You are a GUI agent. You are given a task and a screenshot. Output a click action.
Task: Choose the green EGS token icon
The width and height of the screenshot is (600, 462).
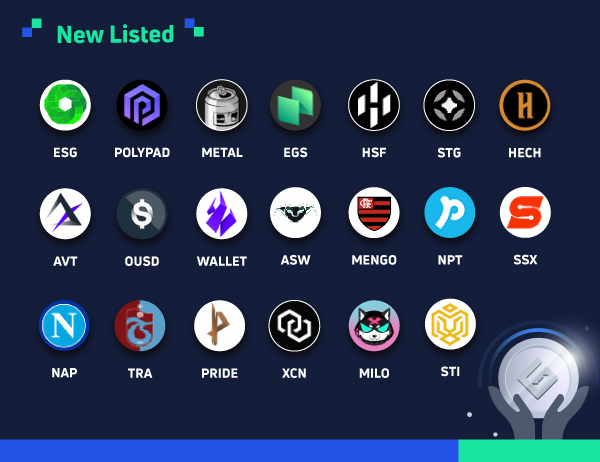point(295,105)
